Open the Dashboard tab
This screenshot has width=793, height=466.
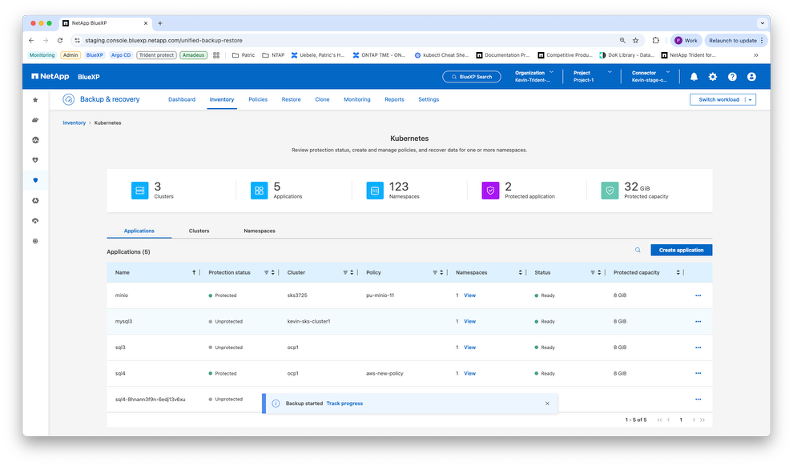182,100
